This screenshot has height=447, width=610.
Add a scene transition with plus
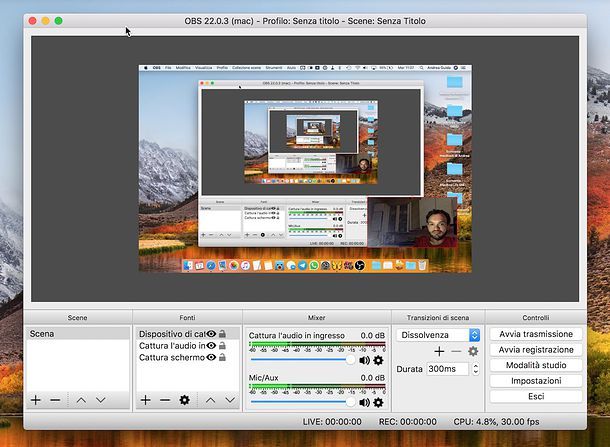(x=439, y=351)
